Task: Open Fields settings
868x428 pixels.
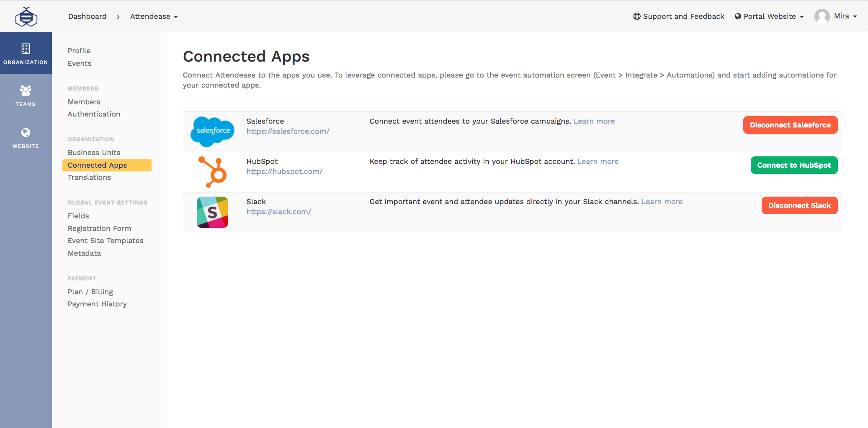Action: tap(78, 216)
